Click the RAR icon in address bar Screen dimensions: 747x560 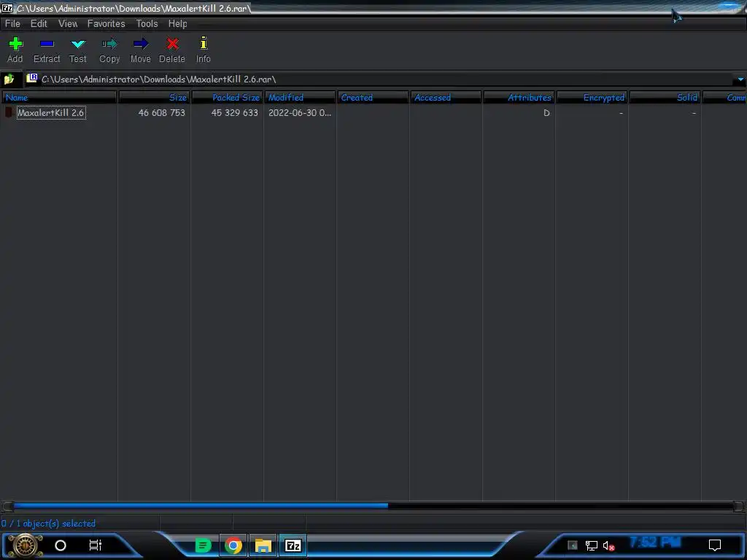32,78
